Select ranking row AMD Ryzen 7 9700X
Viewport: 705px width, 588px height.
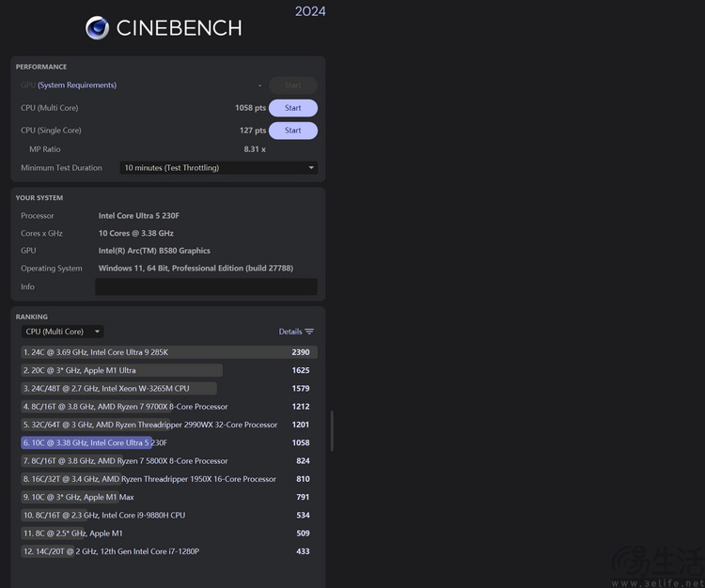coord(169,407)
